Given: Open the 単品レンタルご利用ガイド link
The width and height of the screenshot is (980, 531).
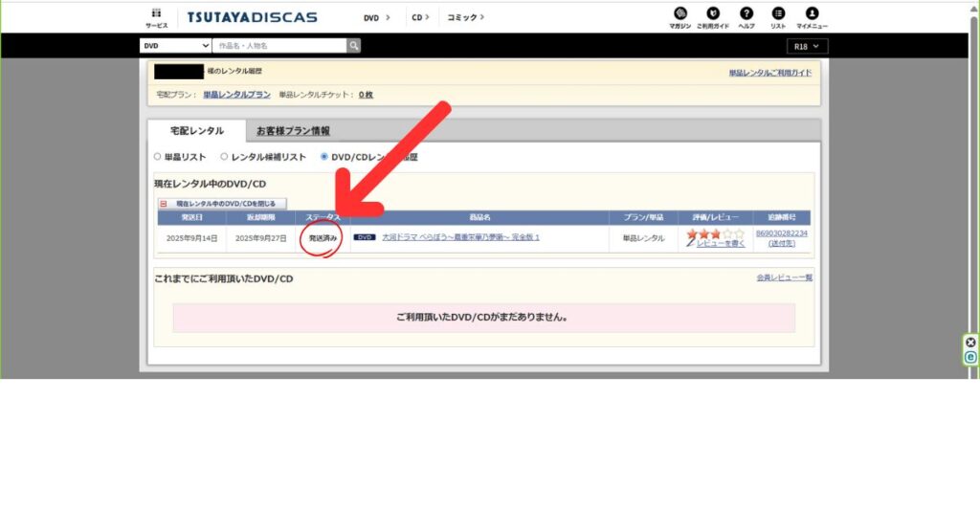Looking at the screenshot, I should pyautogui.click(x=769, y=72).
